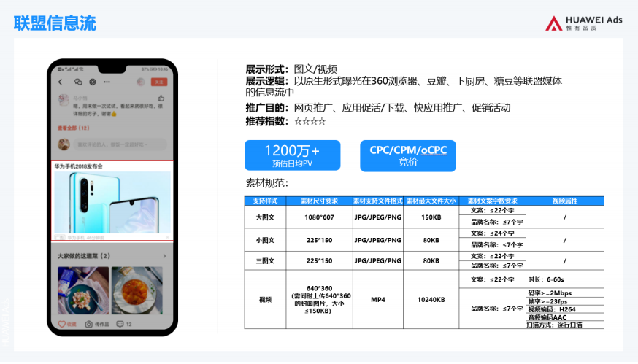Like the comment with the thumbs-up icon
The height and width of the screenshot is (364, 638).
click(x=161, y=98)
